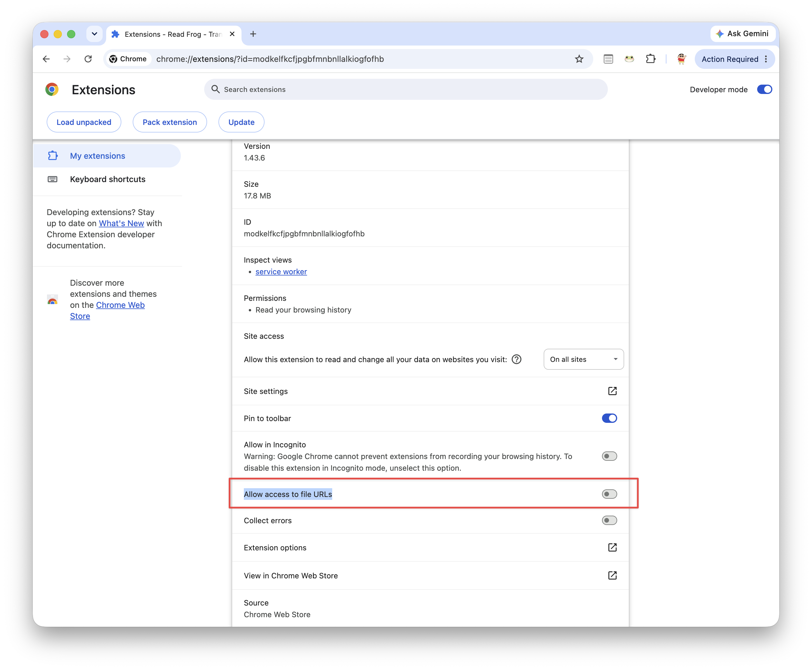Screen dimensions: 812x670
Task: Click the site access help icon
Action: pos(516,359)
